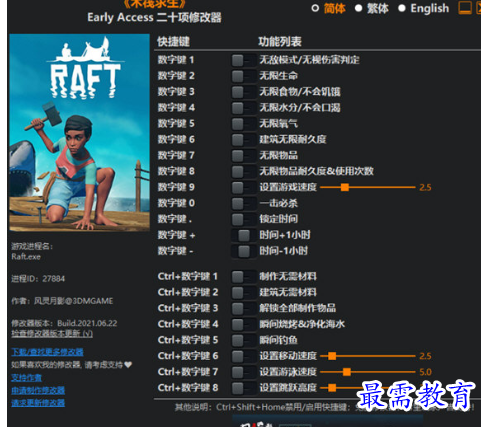Image resolution: width=481 pixels, height=427 pixels.
Task: Toggle 建筑无需材料 switch
Action: point(244,293)
